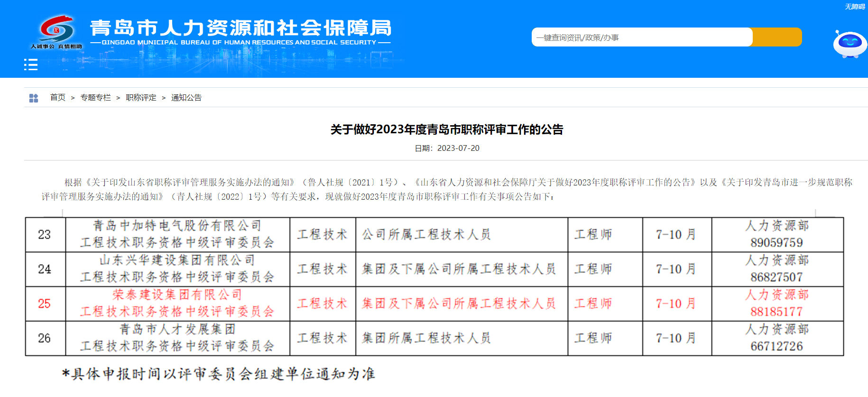This screenshot has height=397, width=868.
Task: Open the hamburger list menu icon
Action: (x=31, y=65)
